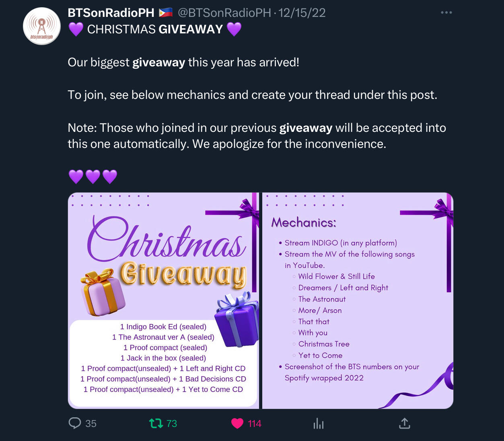Click the bold GIVEAWAY word in the headline
Image resolution: width=504 pixels, height=441 pixels.
(x=191, y=29)
